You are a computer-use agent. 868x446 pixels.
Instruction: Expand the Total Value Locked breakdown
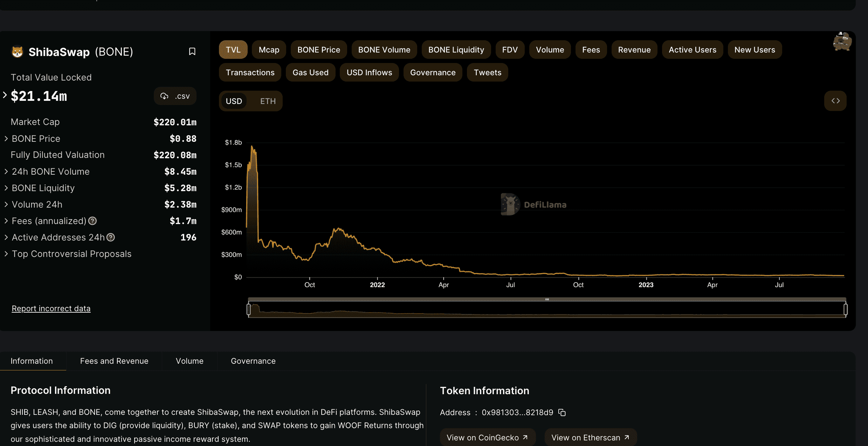click(5, 95)
